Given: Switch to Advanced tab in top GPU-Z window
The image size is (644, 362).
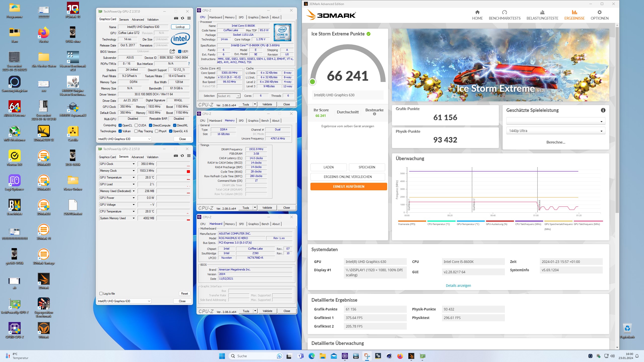Looking at the screenshot, I should point(138,19).
